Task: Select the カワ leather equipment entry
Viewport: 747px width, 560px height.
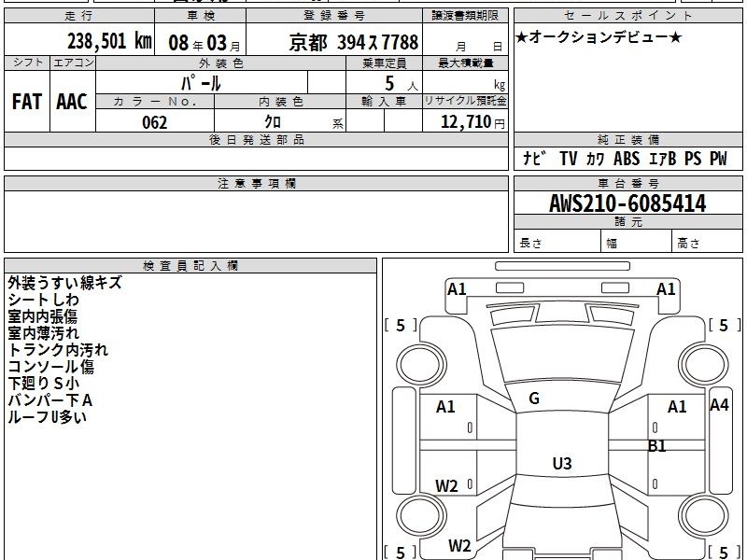Action: [x=595, y=158]
